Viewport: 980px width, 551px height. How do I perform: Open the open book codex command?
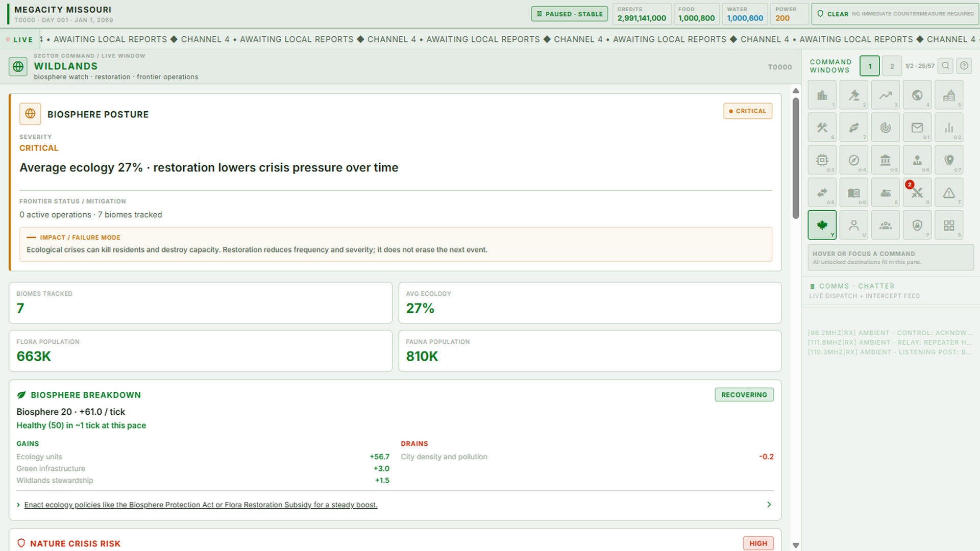[853, 193]
